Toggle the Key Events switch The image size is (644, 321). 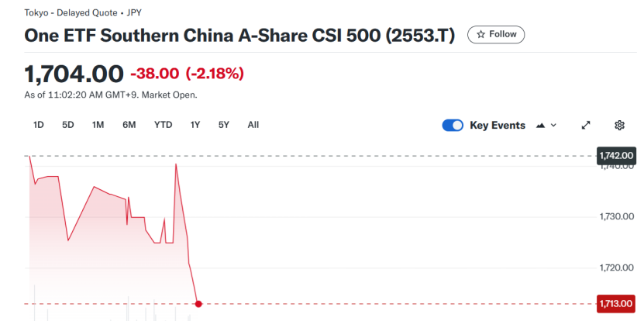(453, 126)
